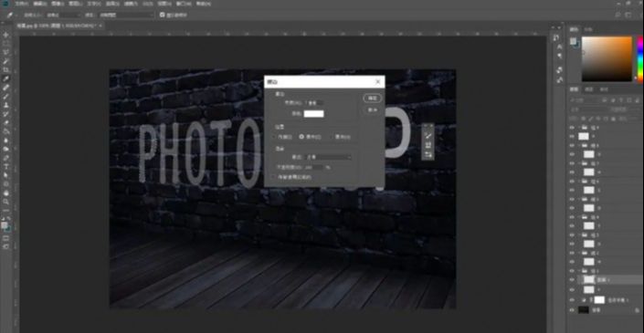Click the stroke Width input field
This screenshot has width=644, height=333.
(x=314, y=103)
